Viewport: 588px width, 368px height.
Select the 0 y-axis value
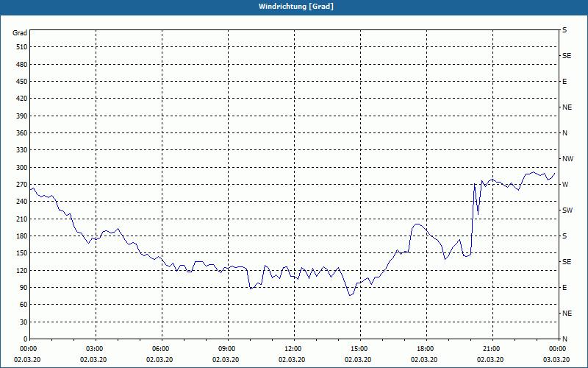point(26,339)
